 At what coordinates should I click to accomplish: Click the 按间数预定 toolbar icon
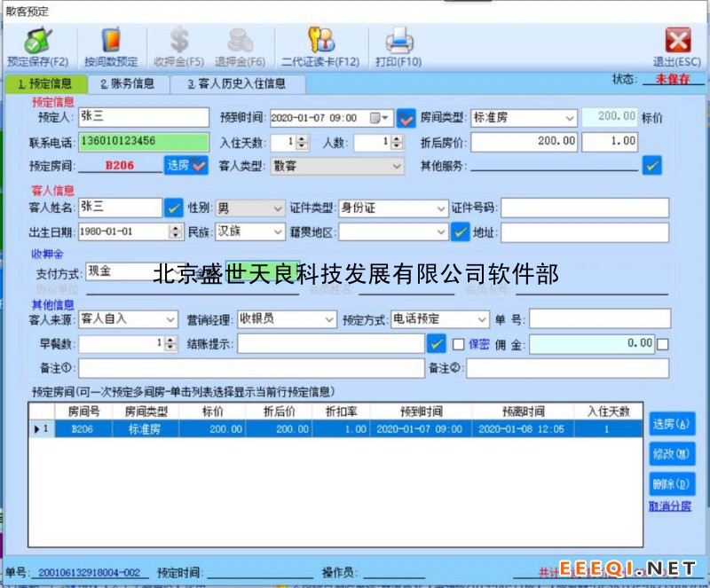point(111,42)
